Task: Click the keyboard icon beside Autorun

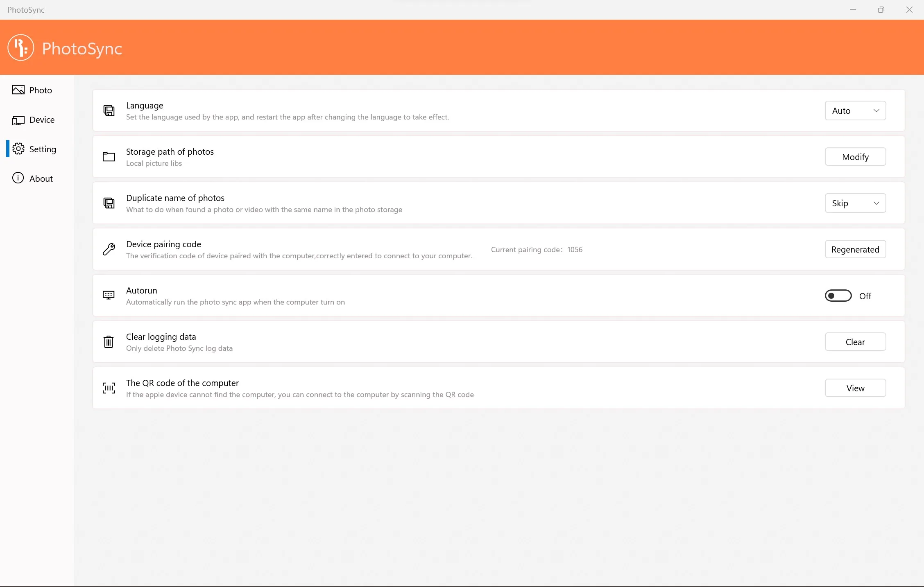Action: click(x=109, y=295)
